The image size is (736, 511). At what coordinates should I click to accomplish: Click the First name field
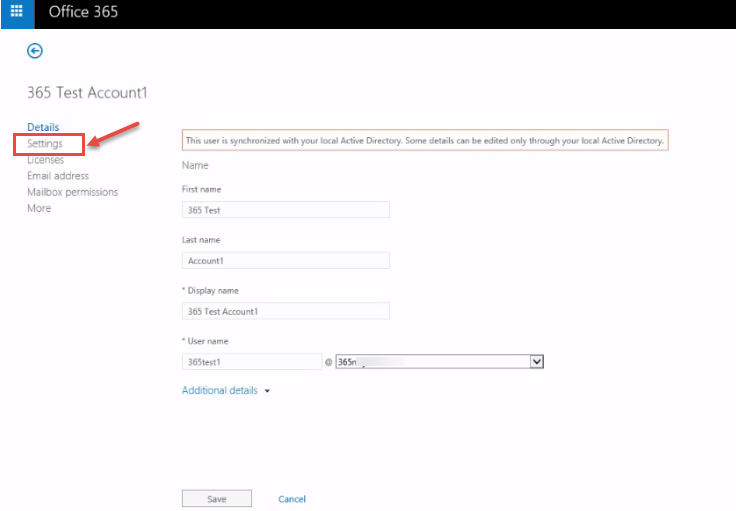click(x=285, y=210)
